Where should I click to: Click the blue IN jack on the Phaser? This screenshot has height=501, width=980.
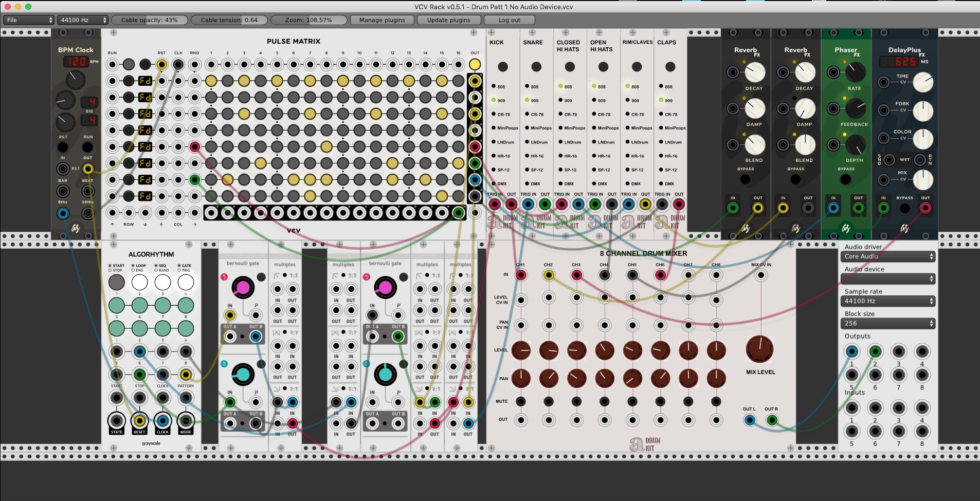[x=833, y=208]
